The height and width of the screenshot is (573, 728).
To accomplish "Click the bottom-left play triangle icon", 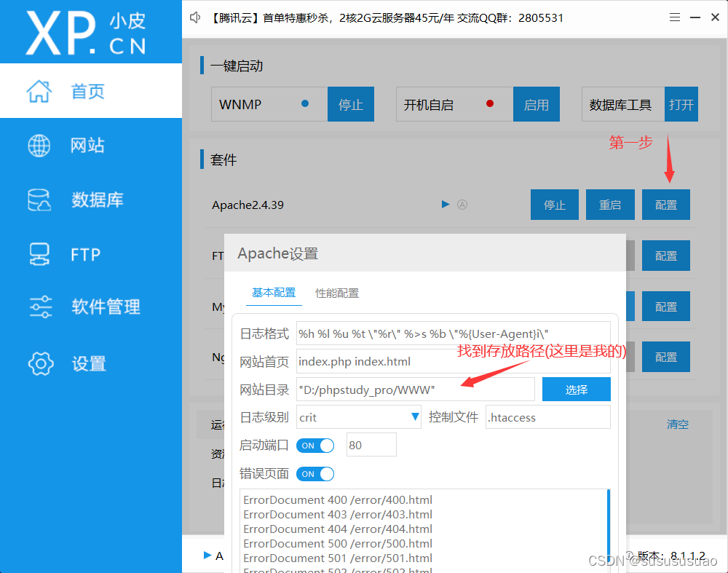I will pos(207,555).
